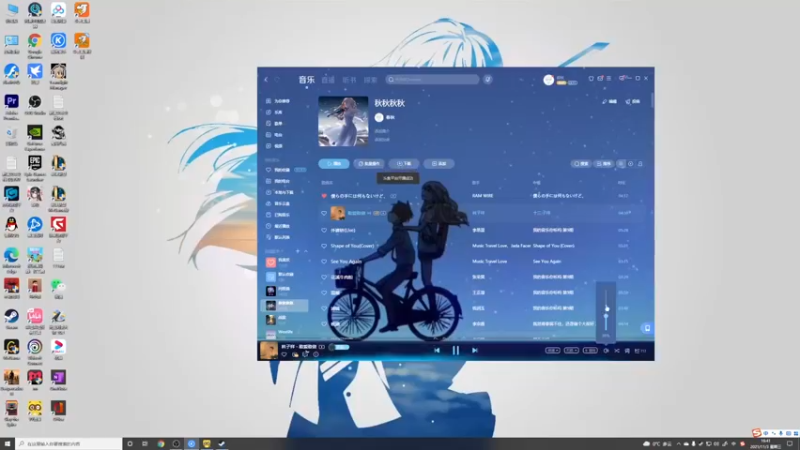Click the back arrow in music player header
Image resolution: width=800 pixels, height=450 pixels.
tap(266, 80)
